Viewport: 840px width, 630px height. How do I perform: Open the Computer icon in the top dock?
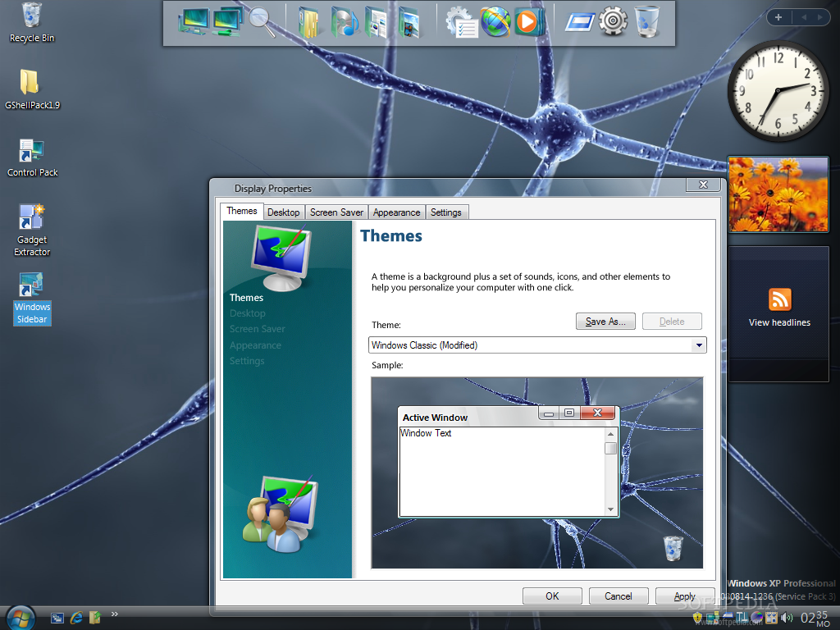point(193,22)
